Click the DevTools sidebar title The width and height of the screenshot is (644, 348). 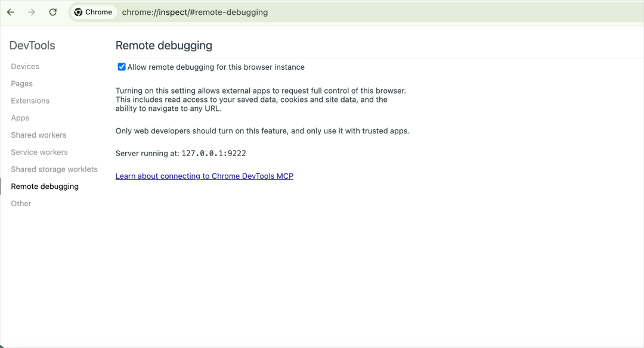point(32,45)
